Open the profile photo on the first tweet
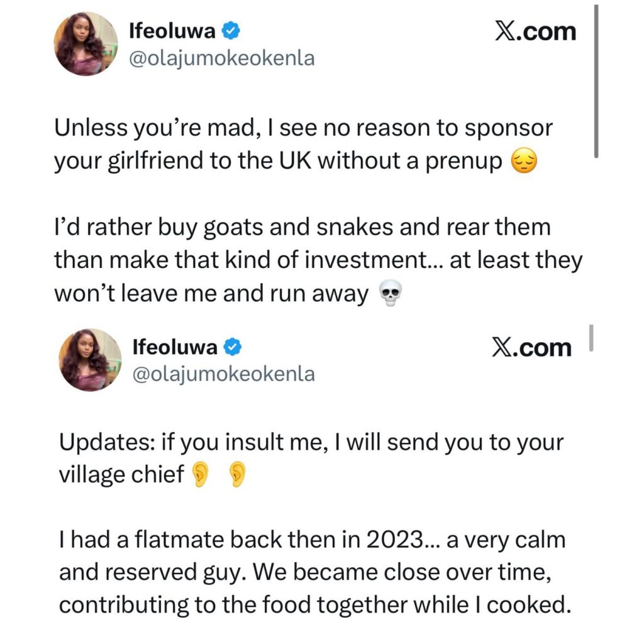 87,43
